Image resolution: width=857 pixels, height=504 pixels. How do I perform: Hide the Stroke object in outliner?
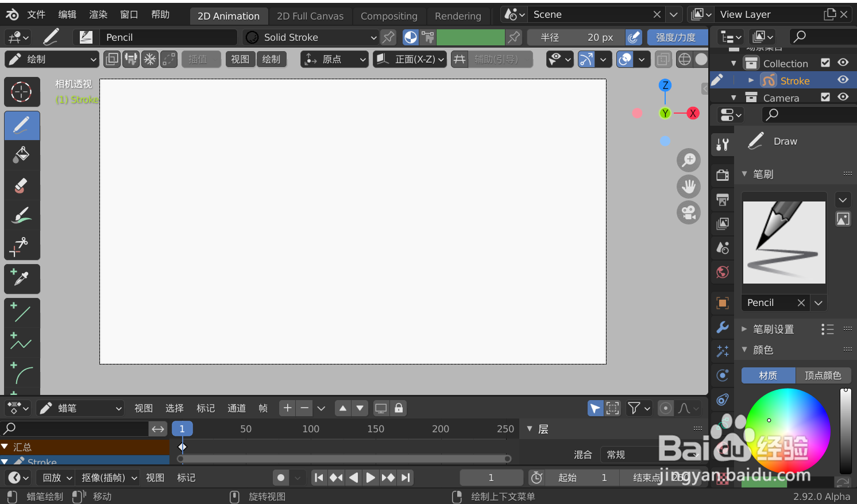(x=843, y=80)
